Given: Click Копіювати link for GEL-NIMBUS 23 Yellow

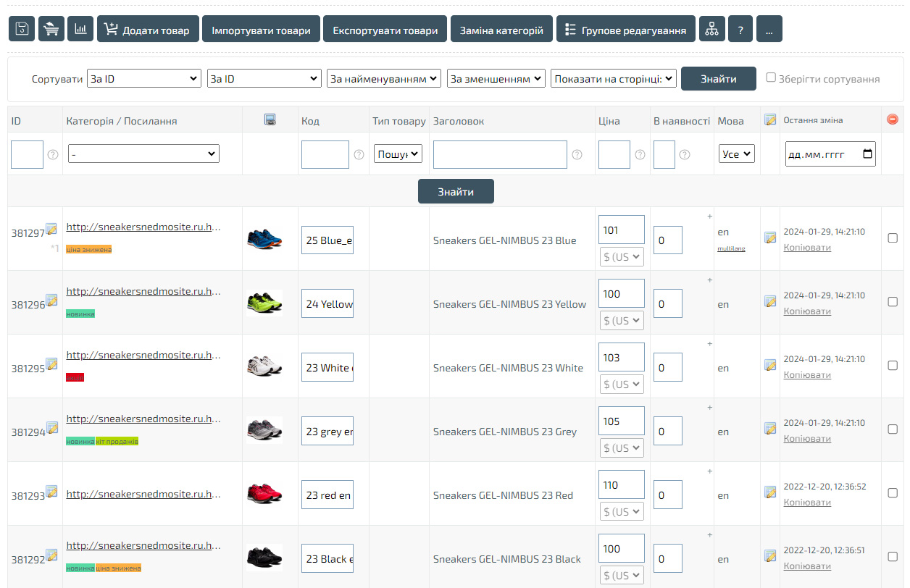Looking at the screenshot, I should click(x=806, y=311).
